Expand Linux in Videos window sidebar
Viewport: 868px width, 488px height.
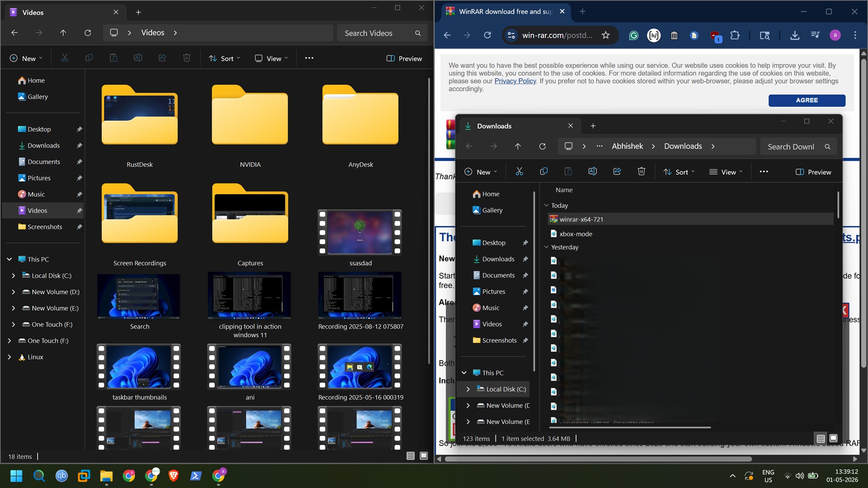click(x=9, y=357)
